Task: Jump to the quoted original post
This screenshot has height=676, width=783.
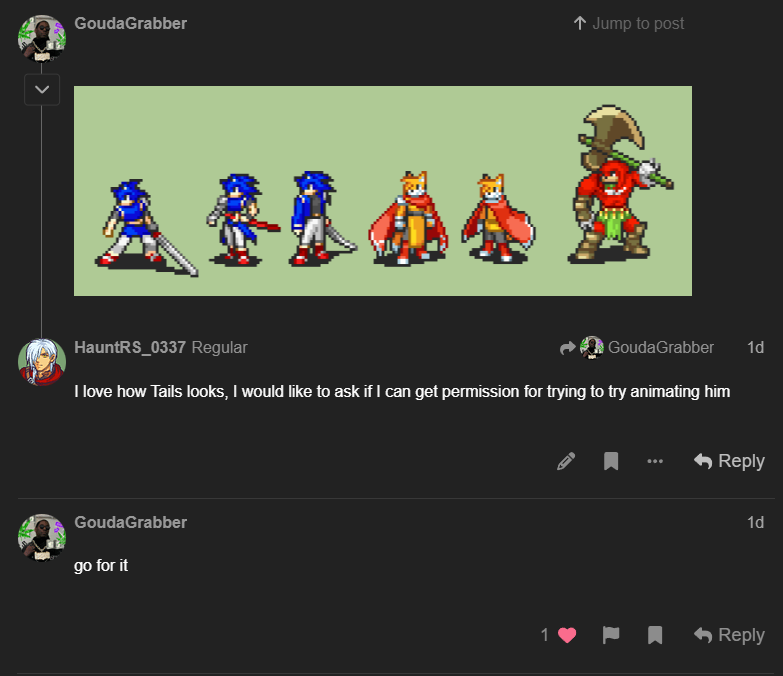Action: coord(628,23)
